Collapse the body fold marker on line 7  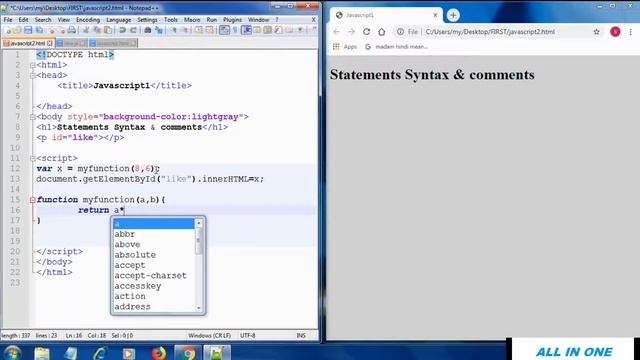tap(33, 117)
